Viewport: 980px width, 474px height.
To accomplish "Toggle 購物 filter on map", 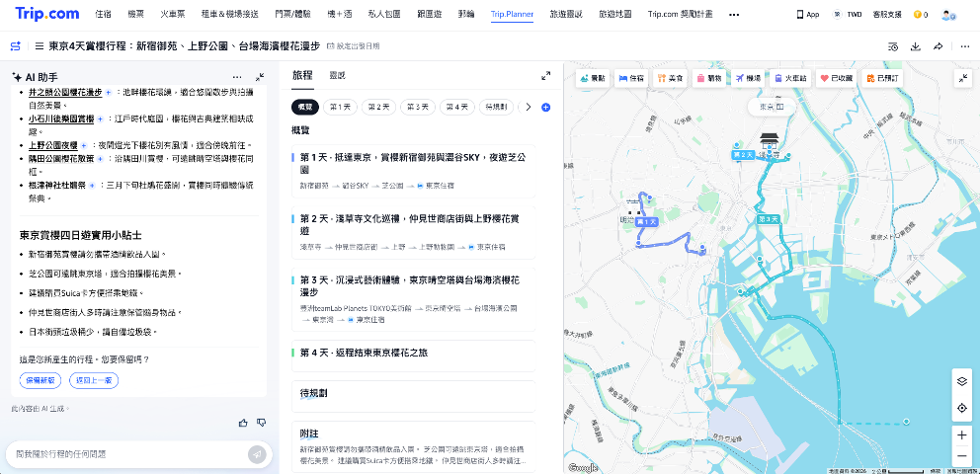I will pos(708,78).
